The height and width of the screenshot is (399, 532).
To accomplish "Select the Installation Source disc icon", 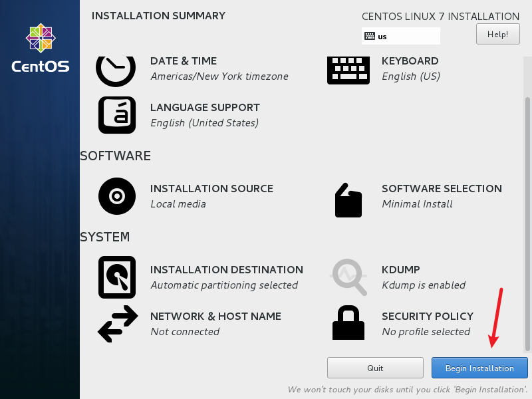I will tap(117, 196).
